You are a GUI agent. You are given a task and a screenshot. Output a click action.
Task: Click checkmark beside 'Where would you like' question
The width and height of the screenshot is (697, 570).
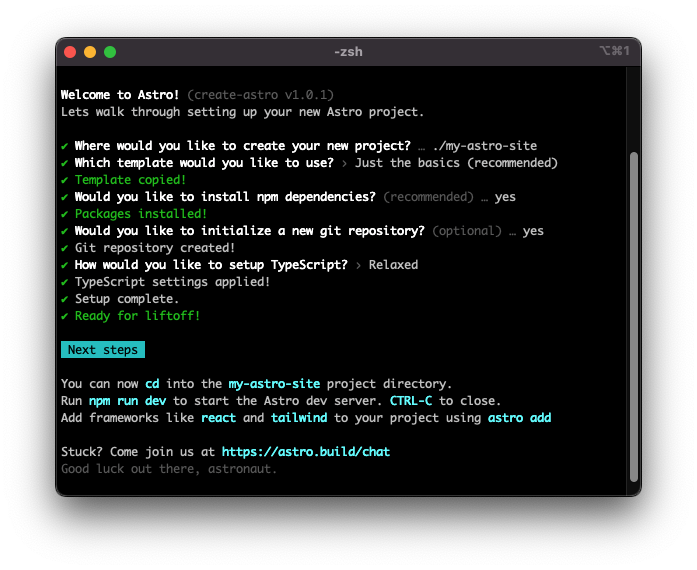[65, 146]
